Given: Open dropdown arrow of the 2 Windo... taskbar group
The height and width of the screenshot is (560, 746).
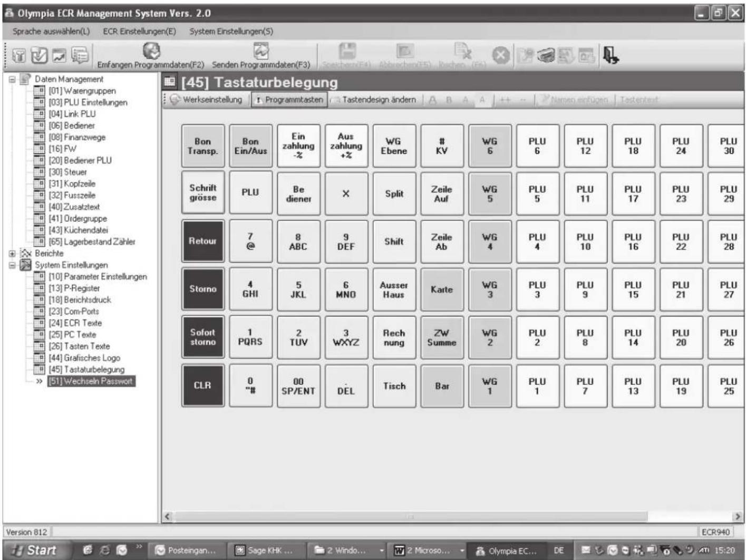Looking at the screenshot, I should 382,551.
